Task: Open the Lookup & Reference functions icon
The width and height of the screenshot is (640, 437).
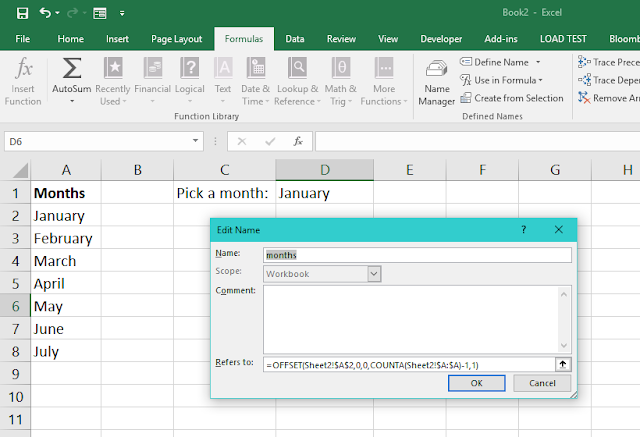Action: 298,67
